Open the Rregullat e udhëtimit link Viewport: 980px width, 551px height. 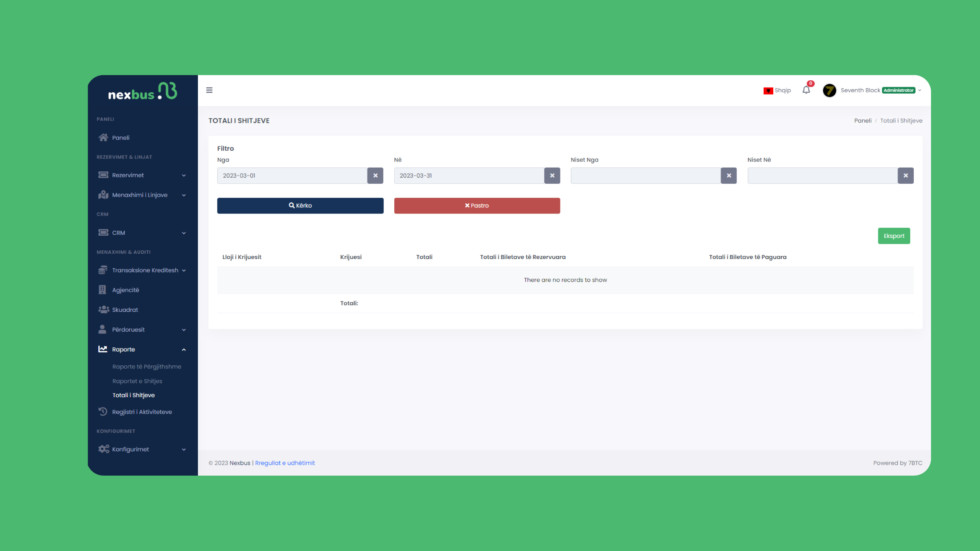click(x=285, y=463)
